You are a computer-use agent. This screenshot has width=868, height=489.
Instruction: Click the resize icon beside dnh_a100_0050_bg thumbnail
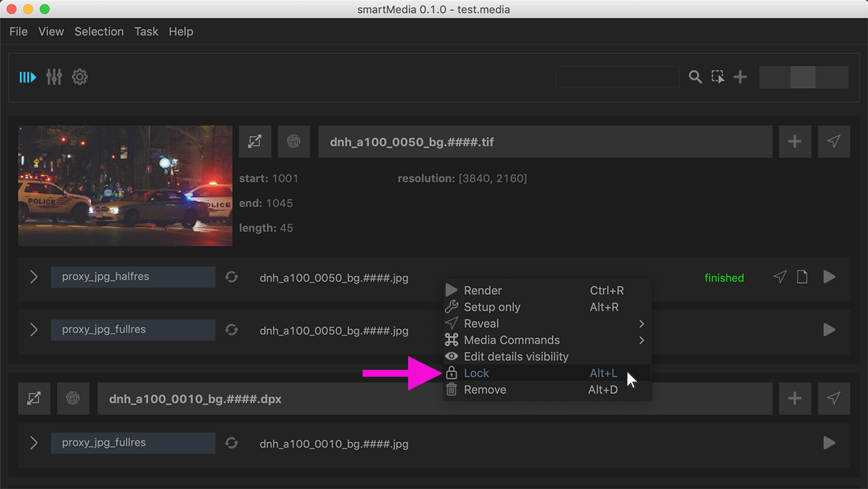255,141
